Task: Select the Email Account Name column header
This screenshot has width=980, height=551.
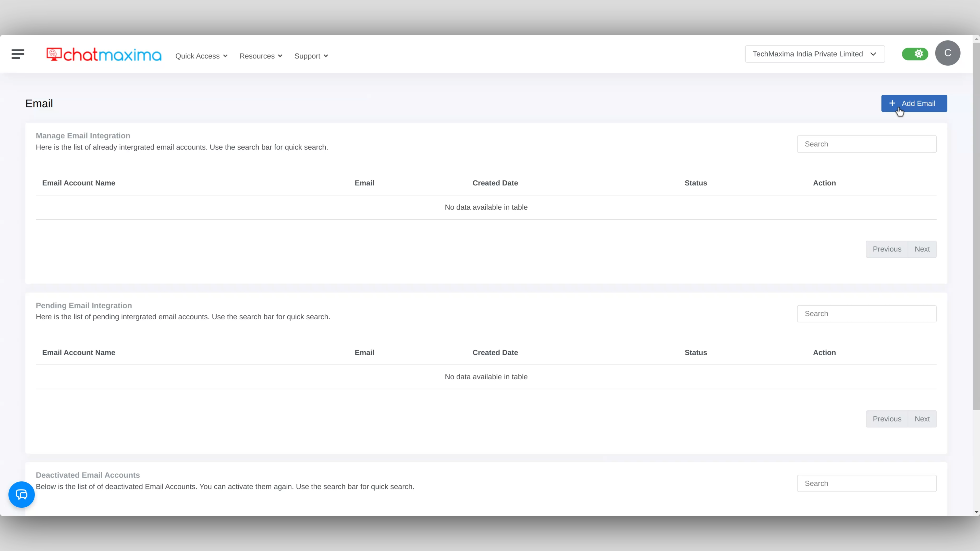Action: tap(79, 183)
